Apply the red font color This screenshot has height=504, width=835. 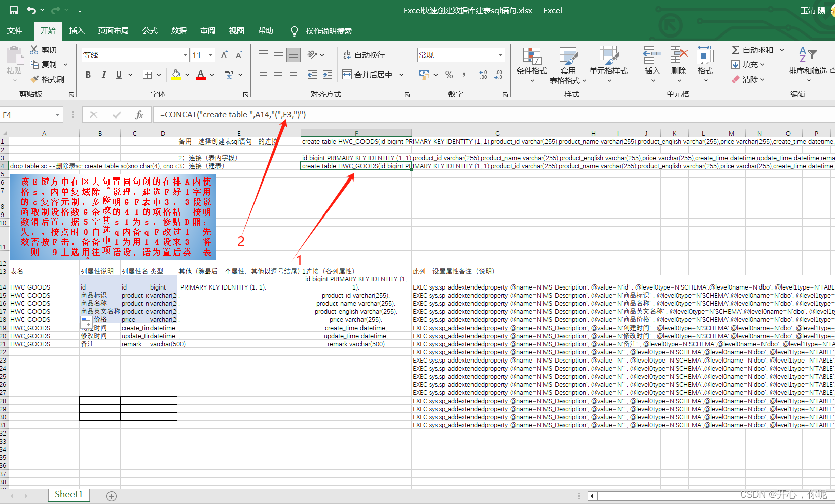tap(201, 75)
